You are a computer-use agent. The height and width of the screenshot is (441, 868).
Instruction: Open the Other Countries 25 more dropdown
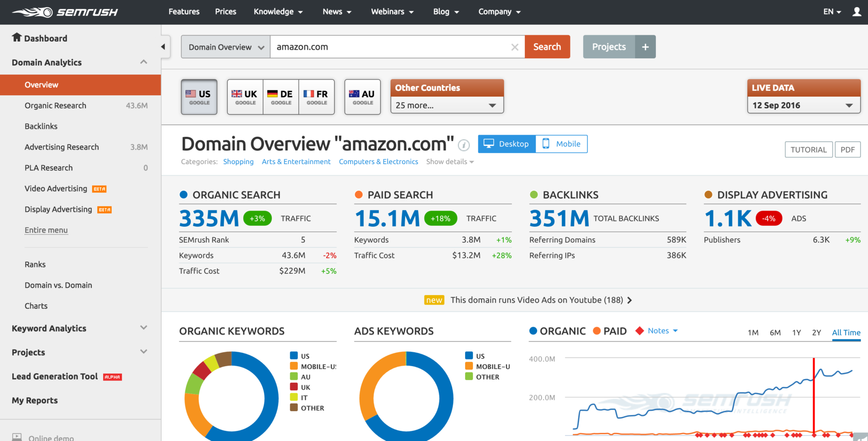click(x=447, y=105)
